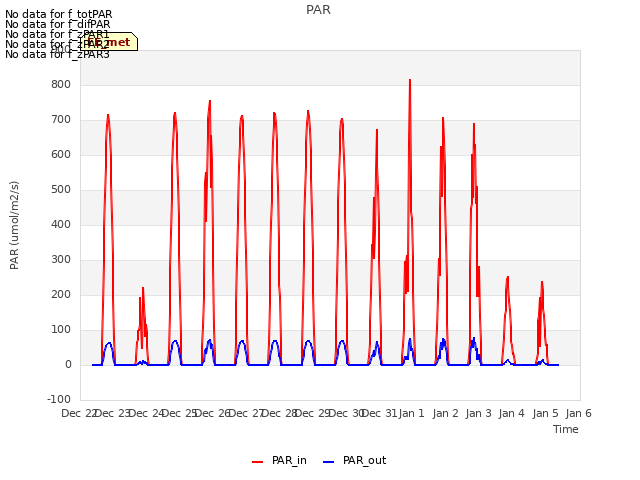The height and width of the screenshot is (480, 640).
Task: Click the -100 y-axis tick label
Action: point(59,399)
